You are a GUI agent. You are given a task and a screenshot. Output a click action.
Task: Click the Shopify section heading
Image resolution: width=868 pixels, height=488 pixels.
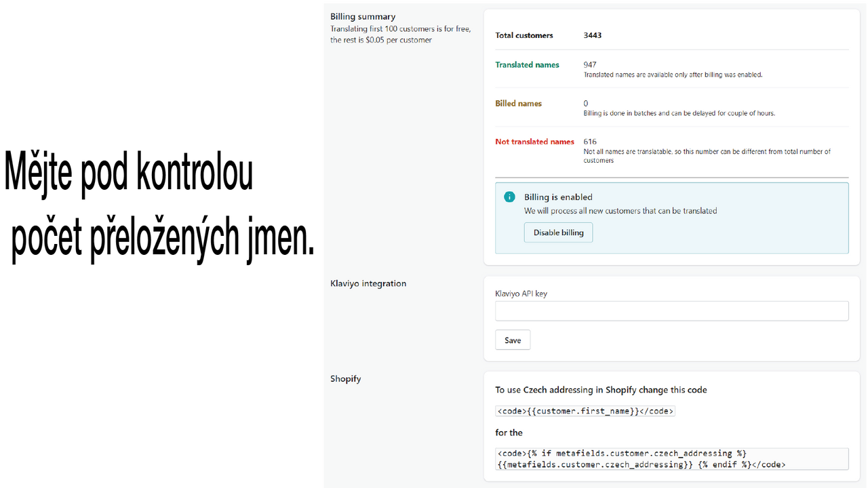point(346,379)
